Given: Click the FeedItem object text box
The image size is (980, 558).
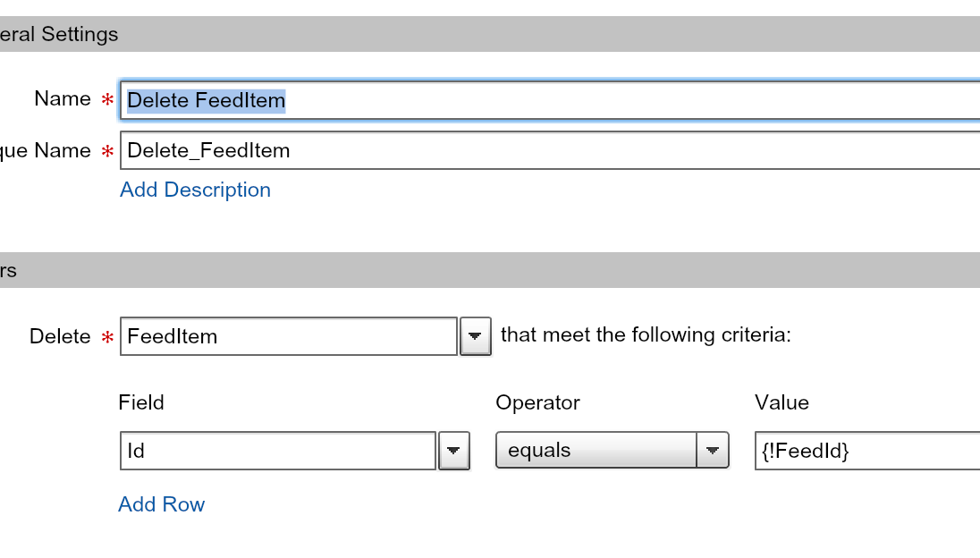Looking at the screenshot, I should tap(288, 336).
